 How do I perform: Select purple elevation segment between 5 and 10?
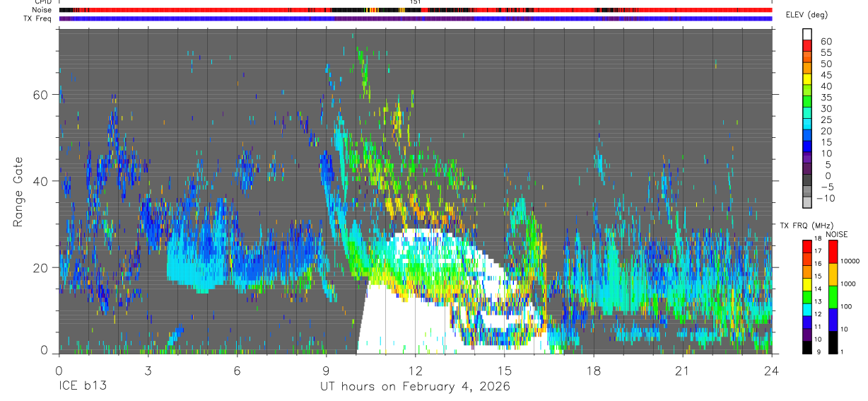point(807,158)
